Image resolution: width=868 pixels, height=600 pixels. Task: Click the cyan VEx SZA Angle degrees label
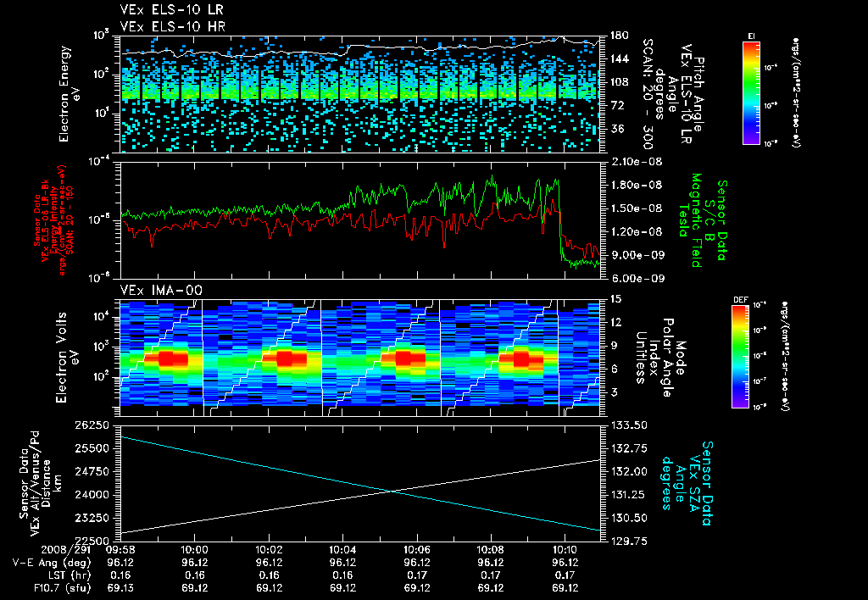[687, 483]
